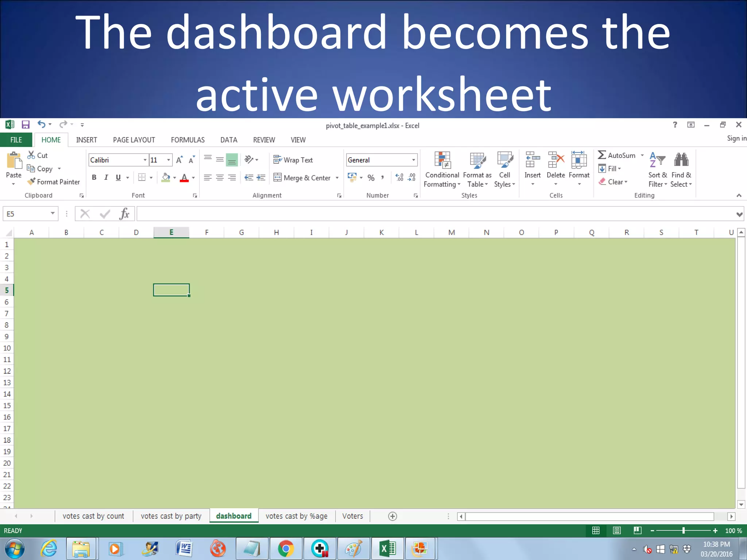Increase cell indent
The image size is (747, 560).
(261, 178)
